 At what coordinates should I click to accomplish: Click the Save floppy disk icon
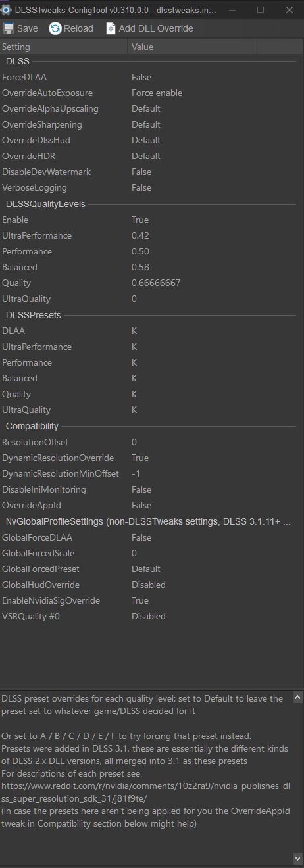click(x=9, y=28)
